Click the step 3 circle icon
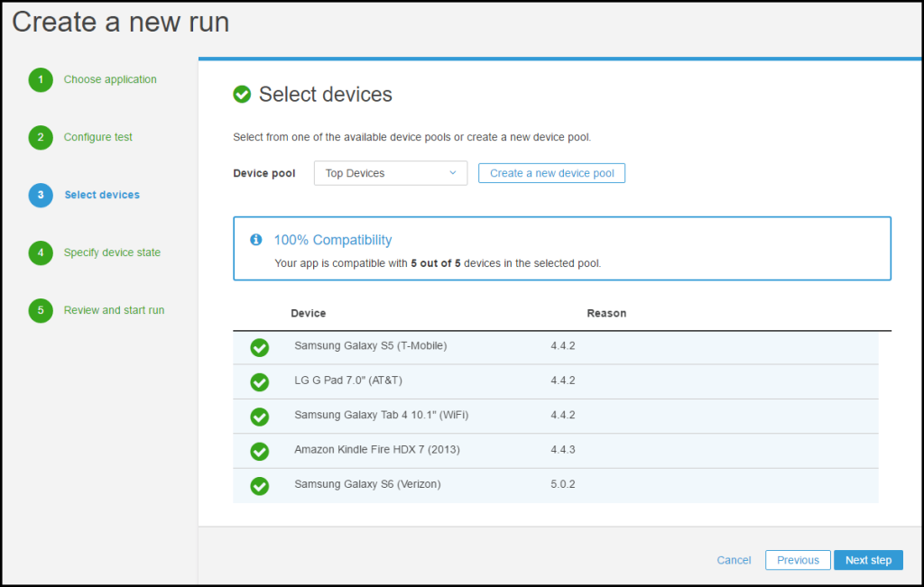Viewport: 924px width, 587px height. point(41,196)
